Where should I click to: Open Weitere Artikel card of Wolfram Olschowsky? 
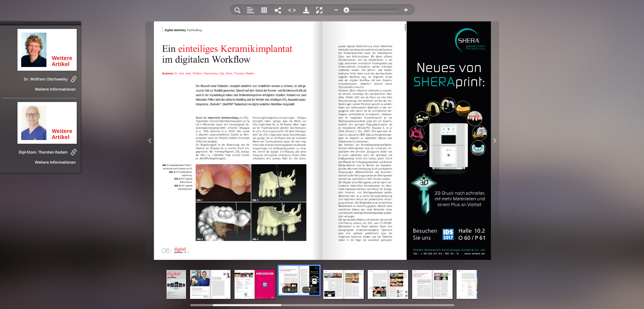[47, 50]
